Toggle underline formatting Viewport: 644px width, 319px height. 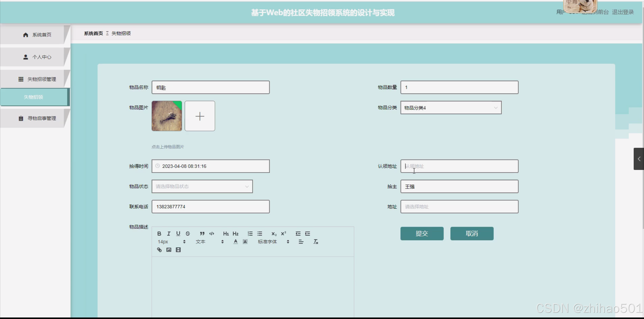(178, 234)
